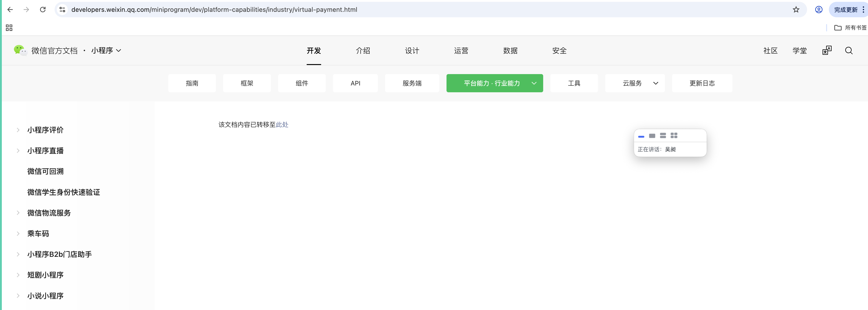Click the browser address bar URL
The height and width of the screenshot is (310, 868).
click(x=214, y=9)
